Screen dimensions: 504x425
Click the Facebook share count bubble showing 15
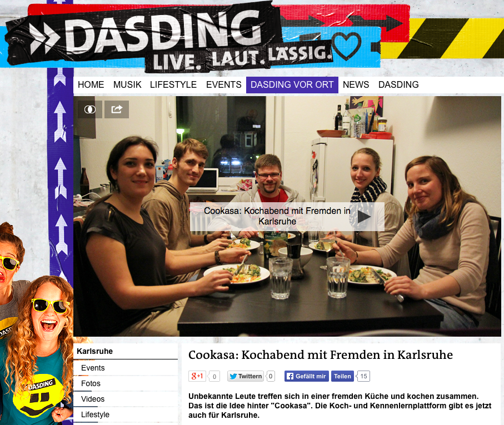(363, 376)
